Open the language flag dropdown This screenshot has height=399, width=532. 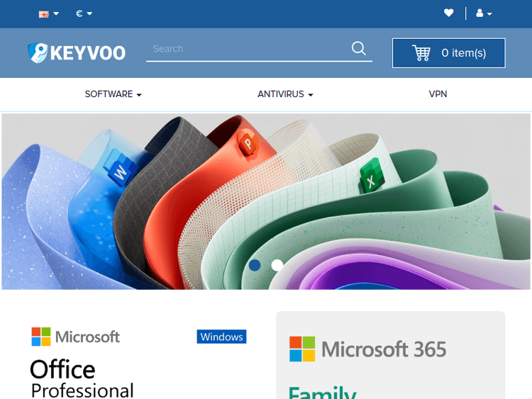(48, 14)
